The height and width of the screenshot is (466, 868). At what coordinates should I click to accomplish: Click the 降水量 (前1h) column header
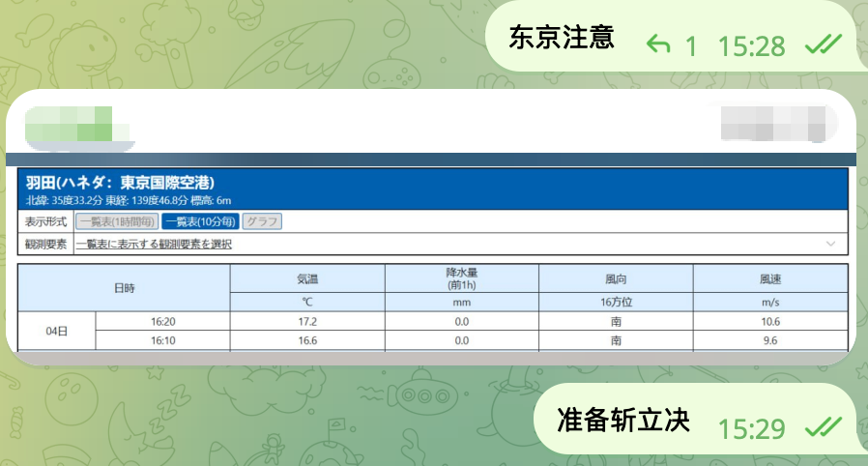tap(462, 278)
